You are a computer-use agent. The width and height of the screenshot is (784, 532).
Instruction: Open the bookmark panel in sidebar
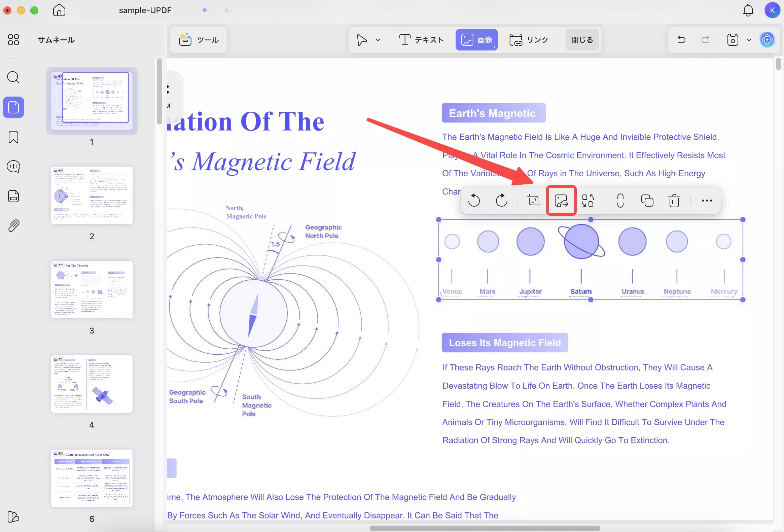pos(13,137)
